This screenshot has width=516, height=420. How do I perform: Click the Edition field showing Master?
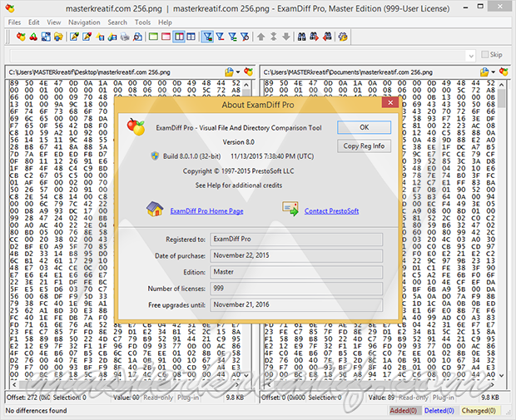[296, 272]
